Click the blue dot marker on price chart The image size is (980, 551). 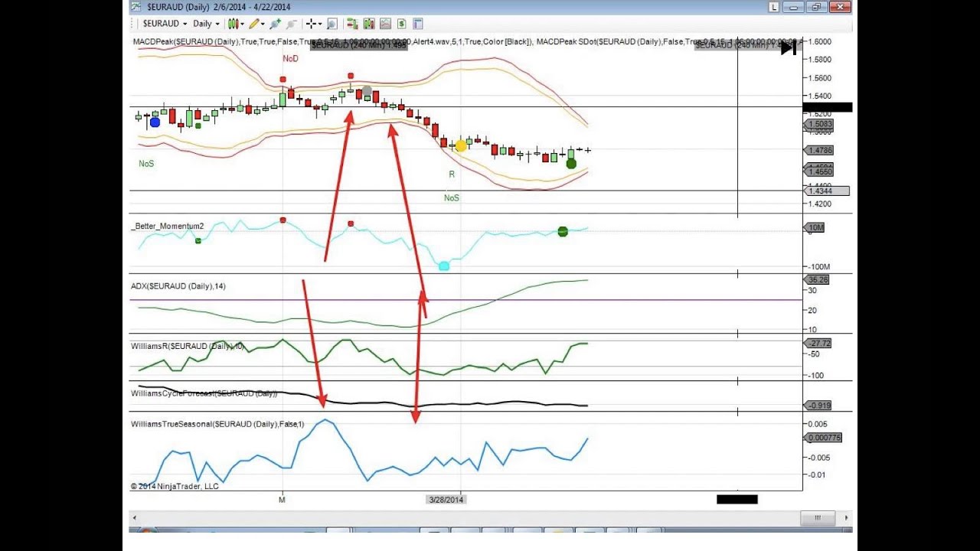(155, 122)
